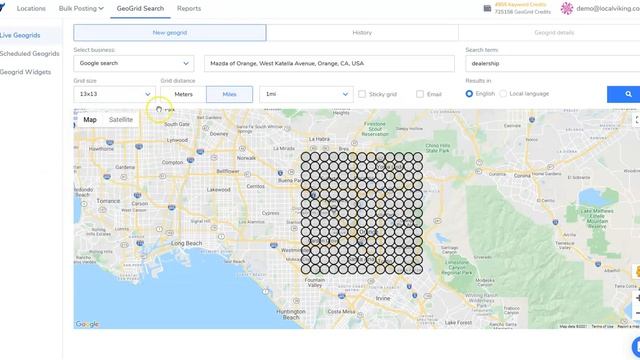Open the Google logo on the map
This screenshot has width=640, height=360.
(87, 324)
